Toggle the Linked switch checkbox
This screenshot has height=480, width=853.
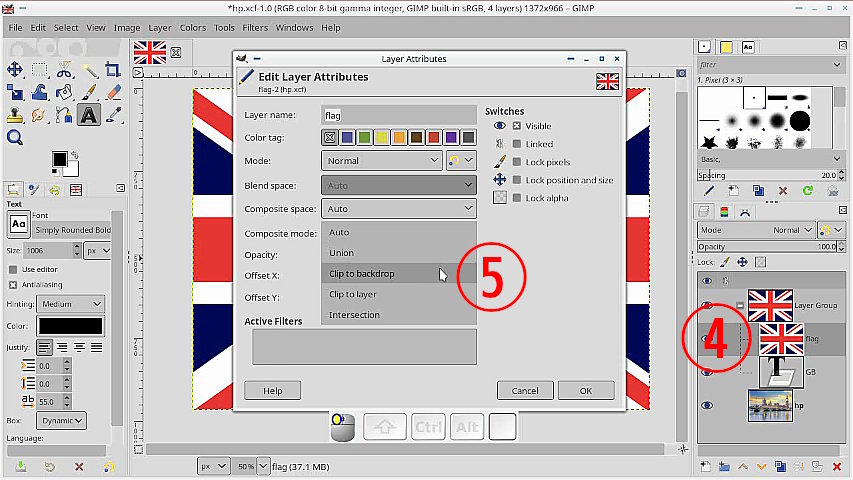click(517, 144)
